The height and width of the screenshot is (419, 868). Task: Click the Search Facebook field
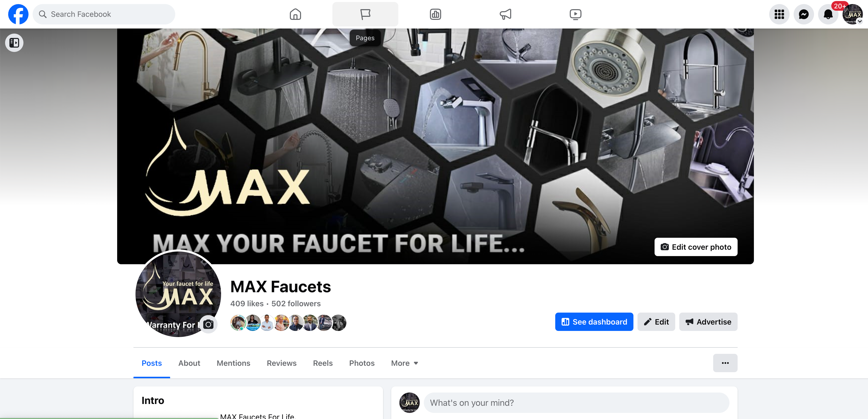pyautogui.click(x=104, y=14)
